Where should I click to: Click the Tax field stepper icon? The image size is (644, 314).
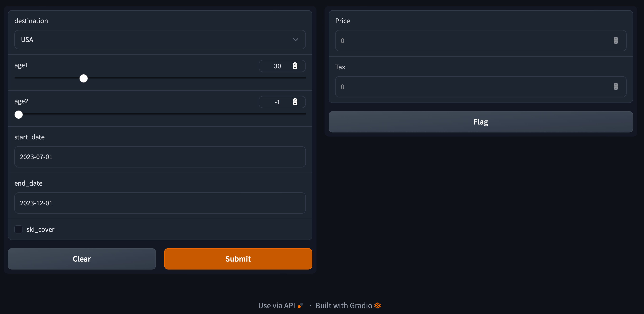click(x=616, y=86)
